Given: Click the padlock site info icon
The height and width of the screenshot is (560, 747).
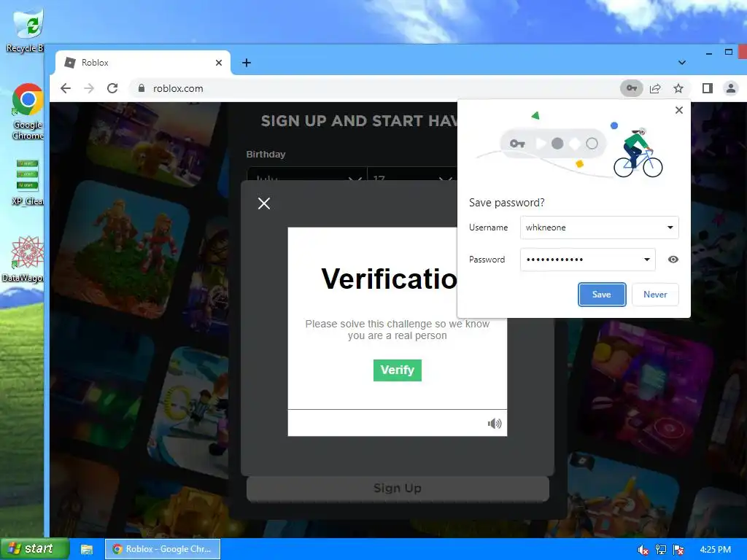Looking at the screenshot, I should click(x=141, y=88).
